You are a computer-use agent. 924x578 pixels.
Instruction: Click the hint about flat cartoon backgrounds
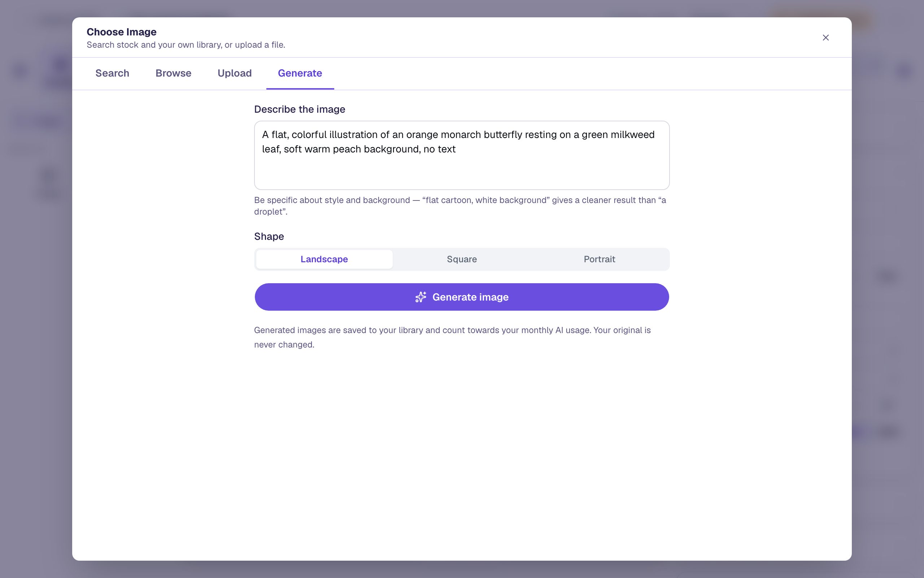coord(460,206)
